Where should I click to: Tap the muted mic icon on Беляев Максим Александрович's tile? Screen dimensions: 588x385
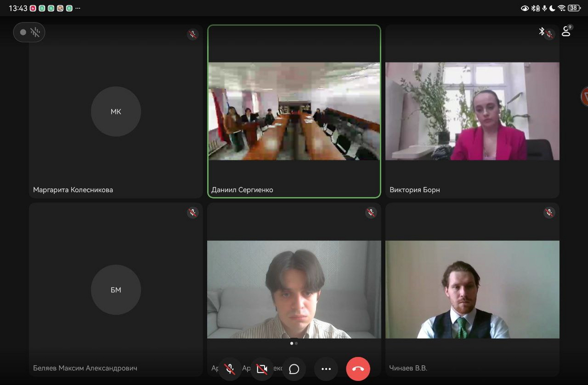(x=193, y=213)
